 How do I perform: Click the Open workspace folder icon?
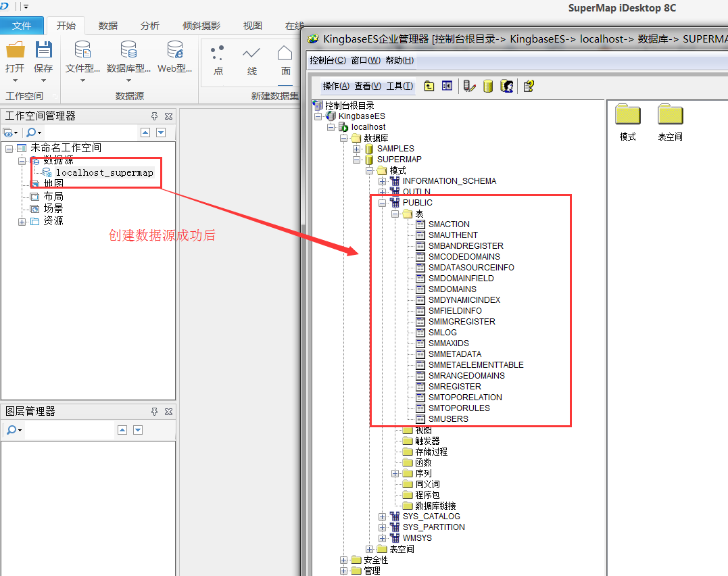click(15, 50)
